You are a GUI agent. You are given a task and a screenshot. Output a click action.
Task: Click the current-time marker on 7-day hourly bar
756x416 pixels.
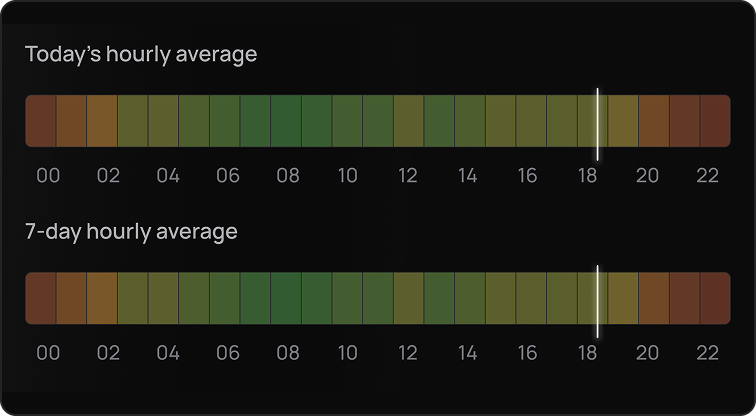597,301
